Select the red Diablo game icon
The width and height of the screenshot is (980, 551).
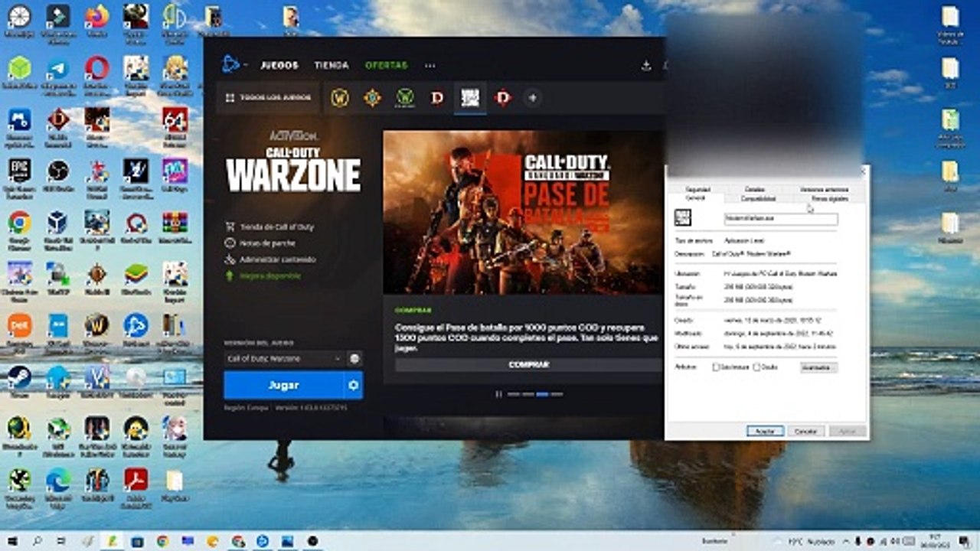click(503, 98)
